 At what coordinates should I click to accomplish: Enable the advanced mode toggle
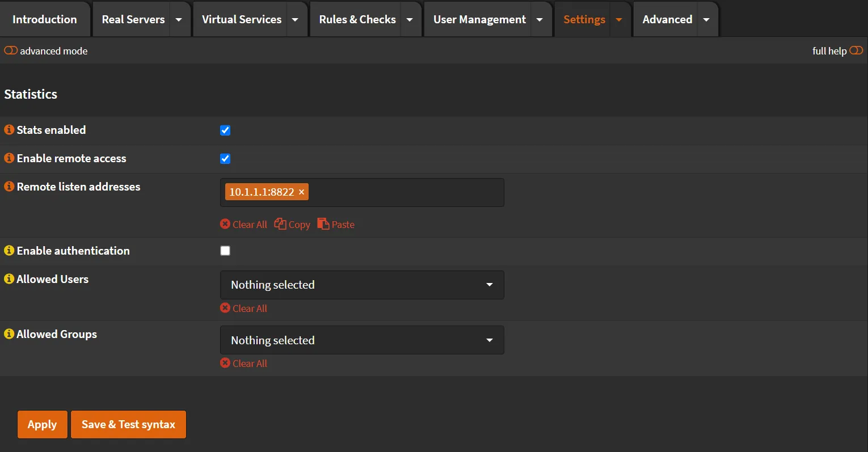pos(11,50)
